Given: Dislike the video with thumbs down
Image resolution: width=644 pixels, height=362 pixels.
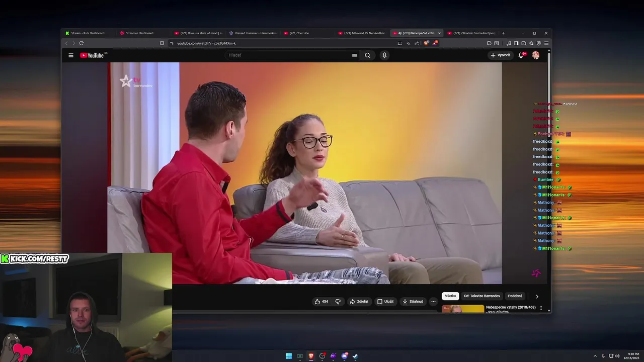Looking at the screenshot, I should 338,302.
